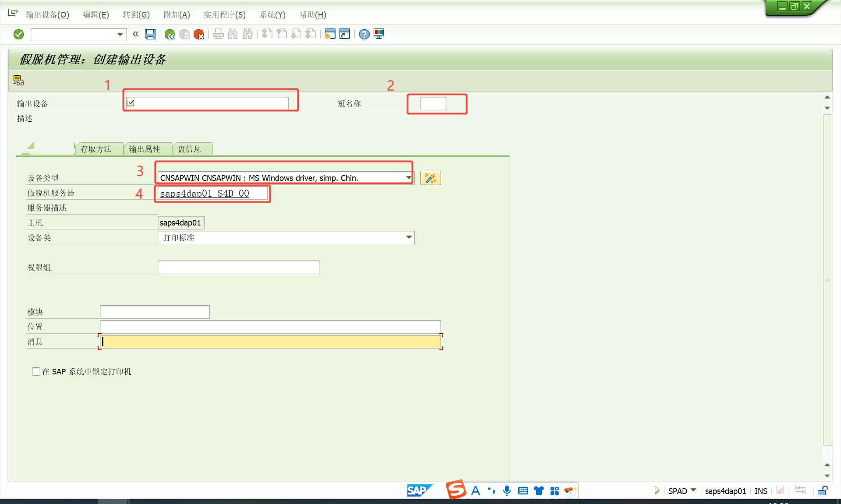This screenshot has width=841, height=504.
Task: Expand the device type CNSAPWIN dropdown
Action: pos(408,178)
